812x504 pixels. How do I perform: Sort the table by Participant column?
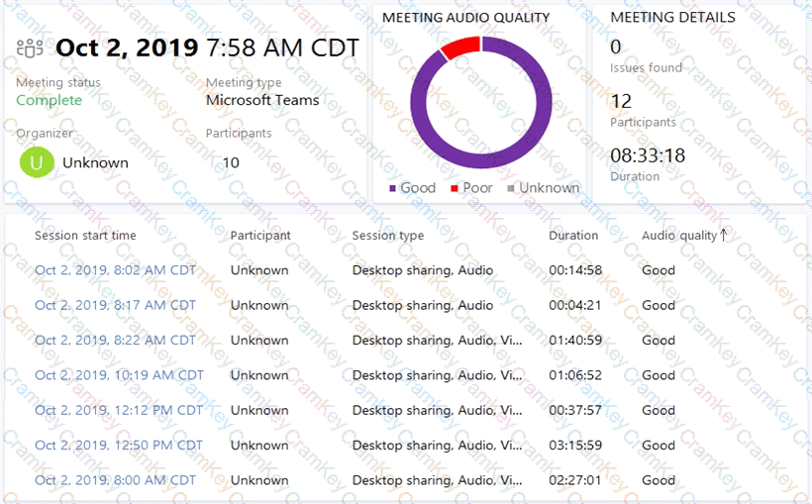260,236
